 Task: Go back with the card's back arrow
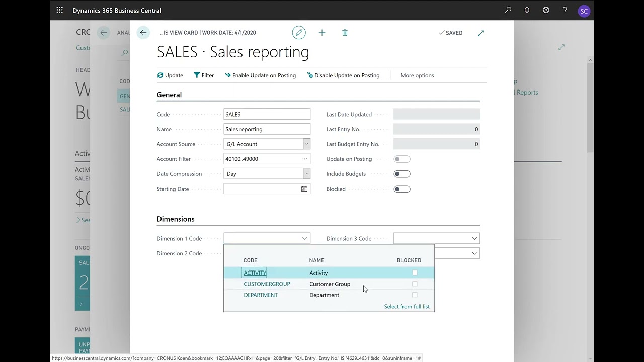[143, 33]
